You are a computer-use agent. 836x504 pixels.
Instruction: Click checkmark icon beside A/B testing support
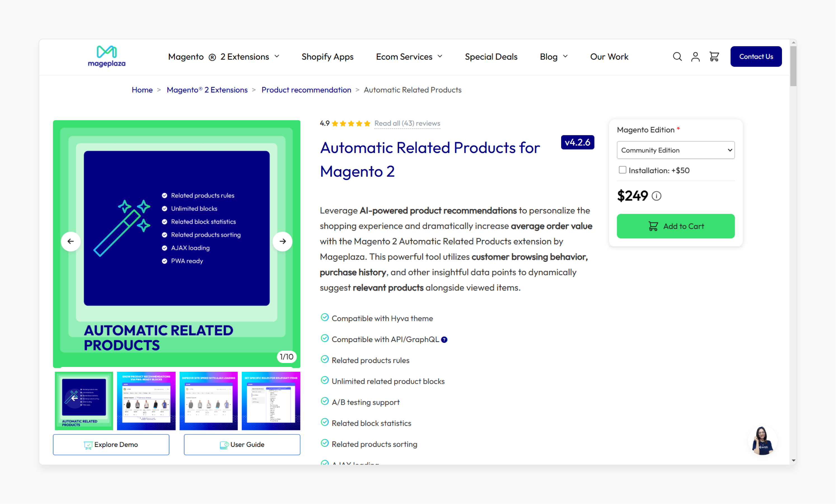pos(325,401)
